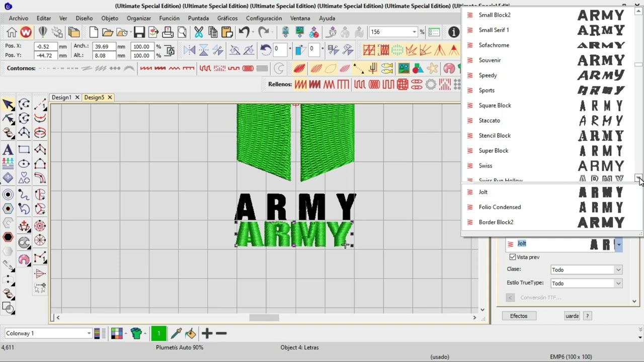The width and height of the screenshot is (644, 362).
Task: Open the Ayuda menu
Action: click(x=327, y=18)
